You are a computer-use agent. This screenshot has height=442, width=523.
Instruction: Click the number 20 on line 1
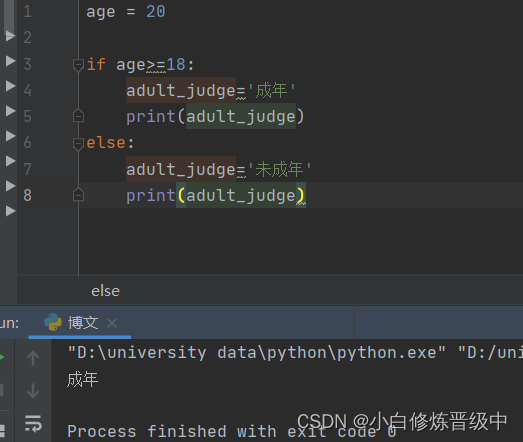tap(156, 12)
